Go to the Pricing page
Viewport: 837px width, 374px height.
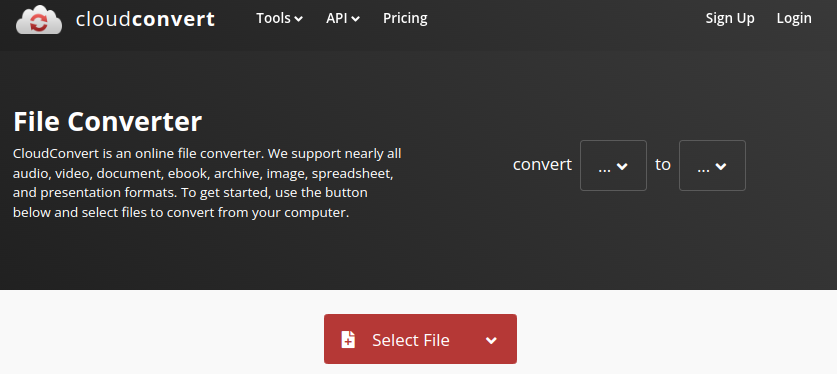[x=405, y=19]
